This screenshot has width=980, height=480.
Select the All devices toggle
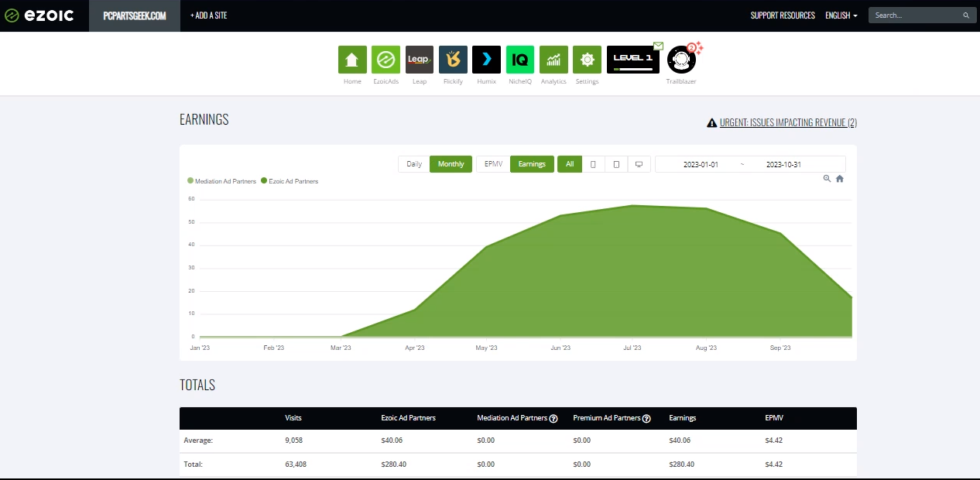(x=570, y=164)
